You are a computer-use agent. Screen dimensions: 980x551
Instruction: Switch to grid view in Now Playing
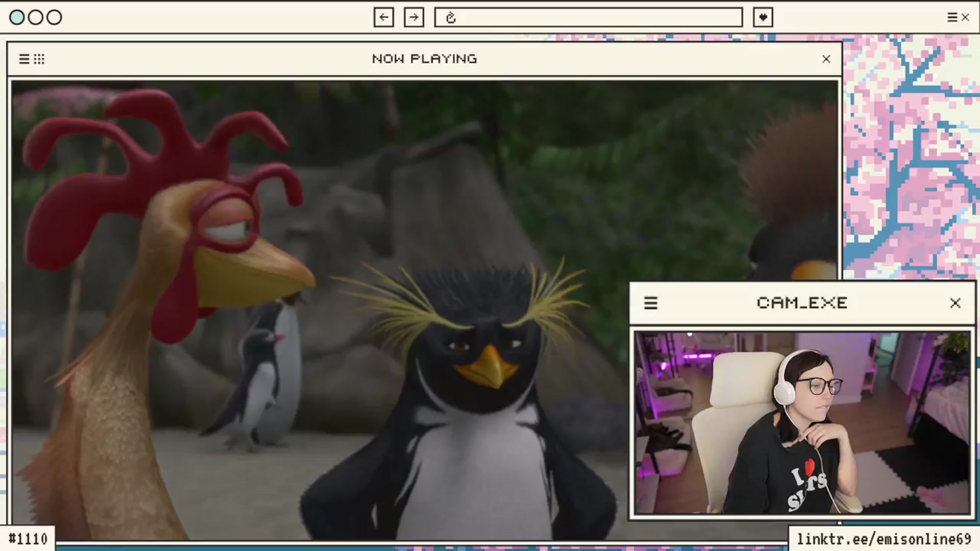tap(39, 59)
